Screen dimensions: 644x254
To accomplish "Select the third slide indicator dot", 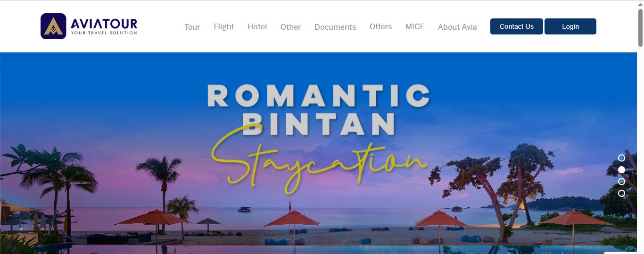I will (x=621, y=181).
